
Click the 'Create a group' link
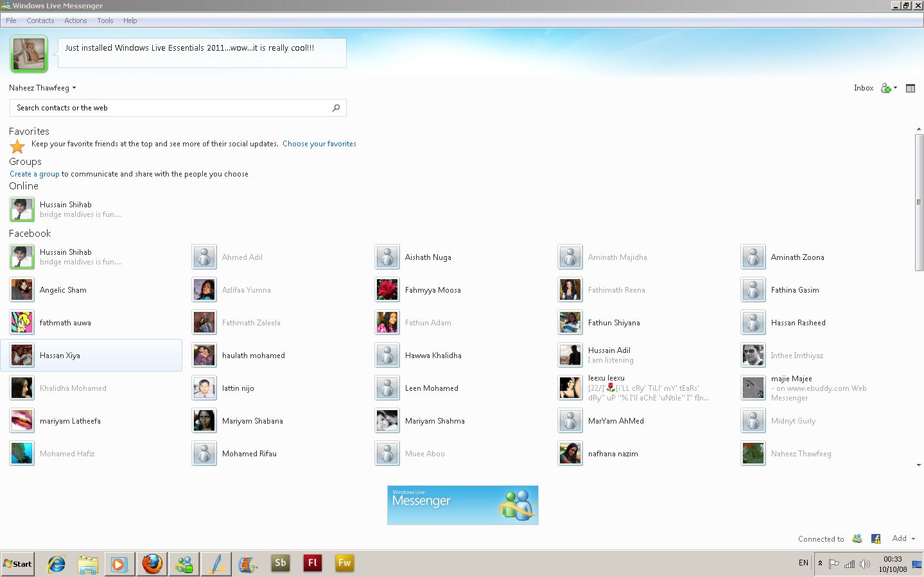tap(35, 174)
